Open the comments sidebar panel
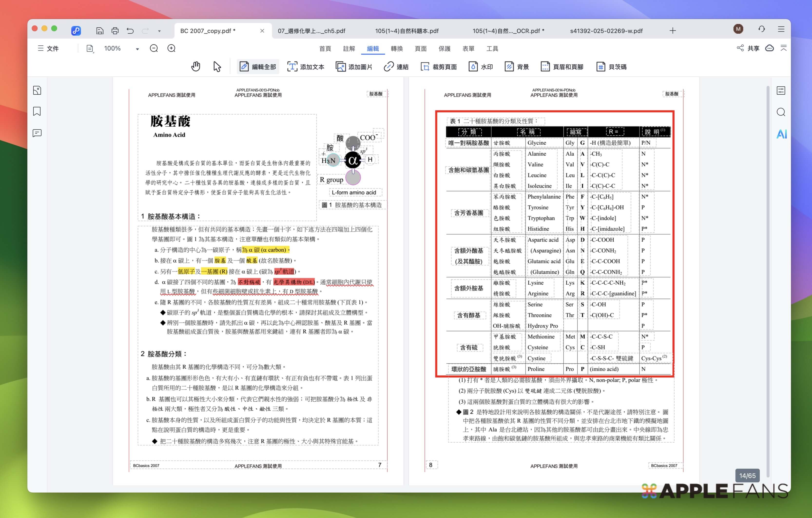This screenshot has width=812, height=518. 37,133
